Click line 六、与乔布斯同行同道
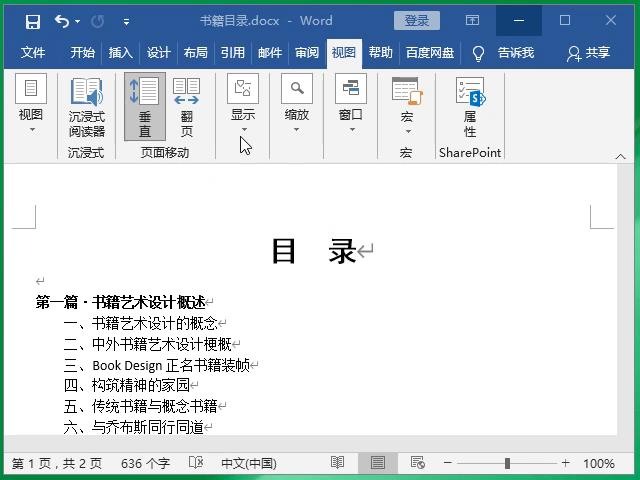Image resolution: width=640 pixels, height=480 pixels. [x=134, y=427]
